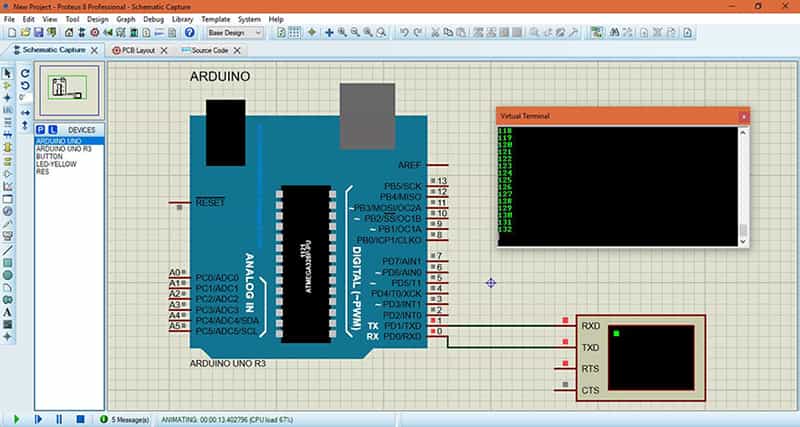This screenshot has width=800, height=427.
Task: Pause the running simulation
Action: tap(59, 419)
